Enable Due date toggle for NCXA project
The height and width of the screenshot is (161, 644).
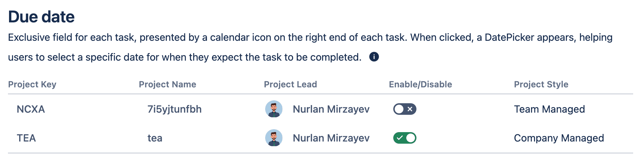tap(405, 109)
